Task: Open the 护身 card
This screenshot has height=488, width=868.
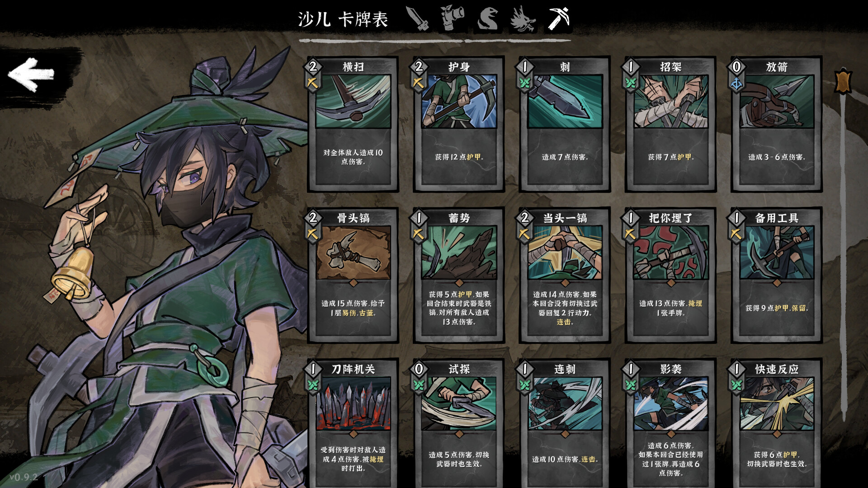Action: tap(459, 124)
